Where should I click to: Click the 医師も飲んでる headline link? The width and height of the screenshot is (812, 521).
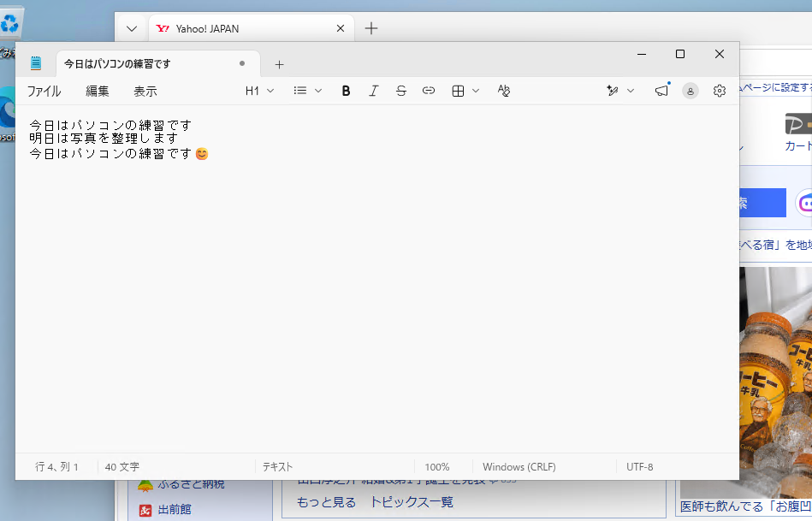coord(746,506)
